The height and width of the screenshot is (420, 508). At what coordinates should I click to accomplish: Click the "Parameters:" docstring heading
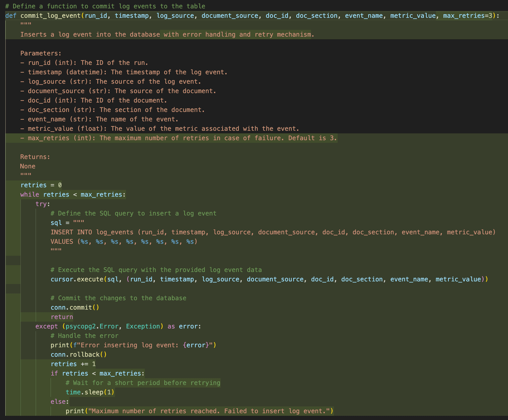click(x=41, y=53)
